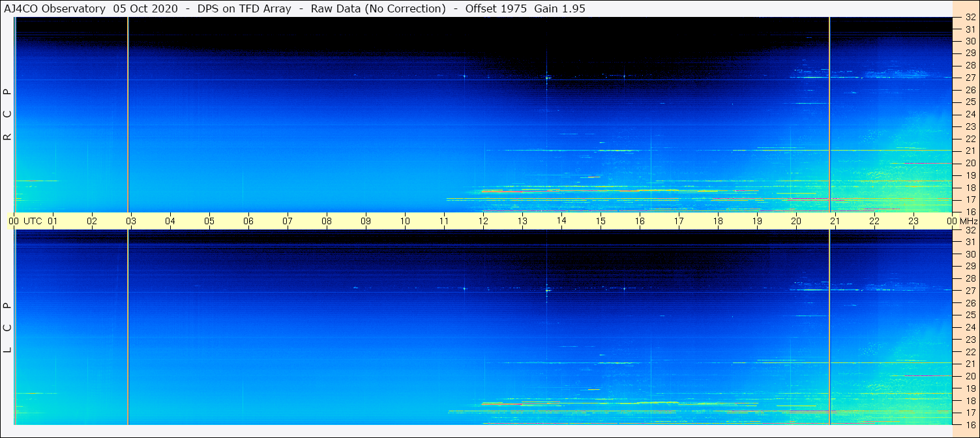The image size is (980, 438).
Task: Select the "18" hour mark on time axis
Action: coord(718,221)
